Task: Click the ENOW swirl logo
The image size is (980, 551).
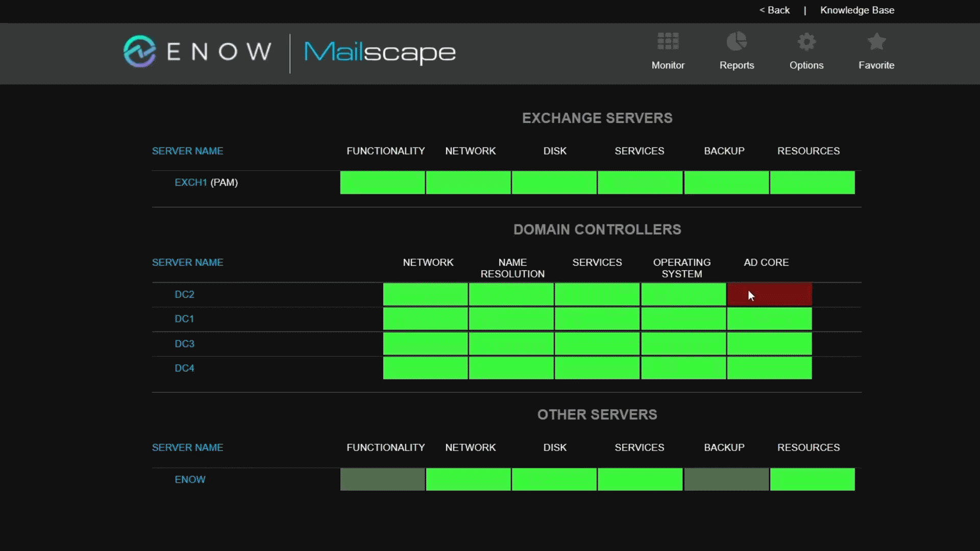Action: coord(139,52)
